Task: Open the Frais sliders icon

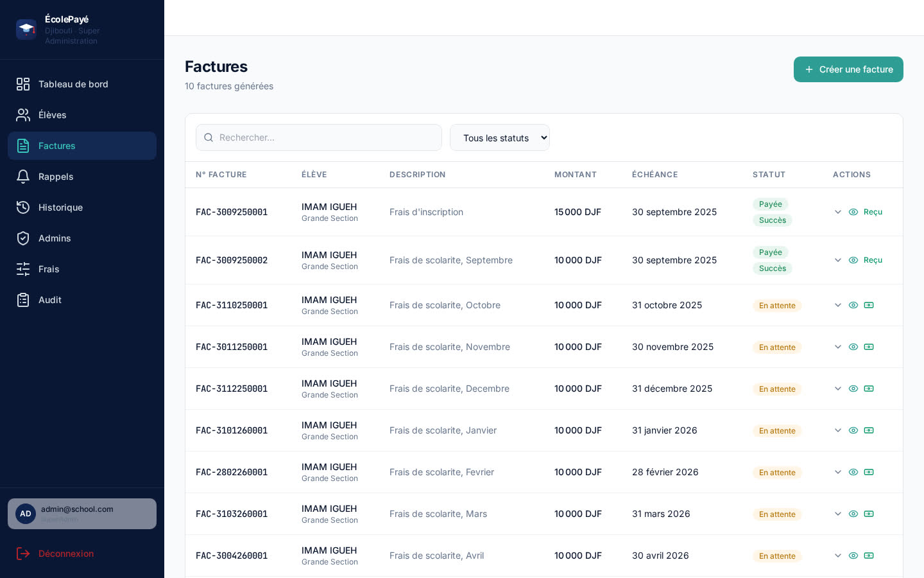Action: pos(23,269)
